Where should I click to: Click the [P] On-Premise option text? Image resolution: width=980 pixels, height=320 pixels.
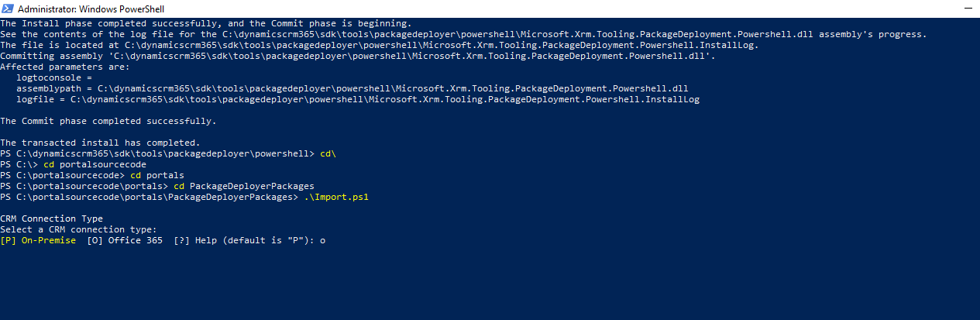pos(38,241)
